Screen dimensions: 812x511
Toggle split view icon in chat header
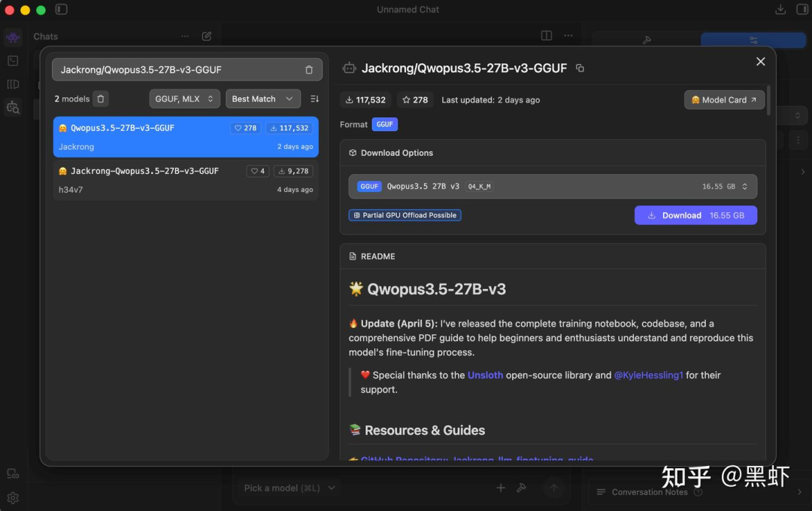(547, 36)
